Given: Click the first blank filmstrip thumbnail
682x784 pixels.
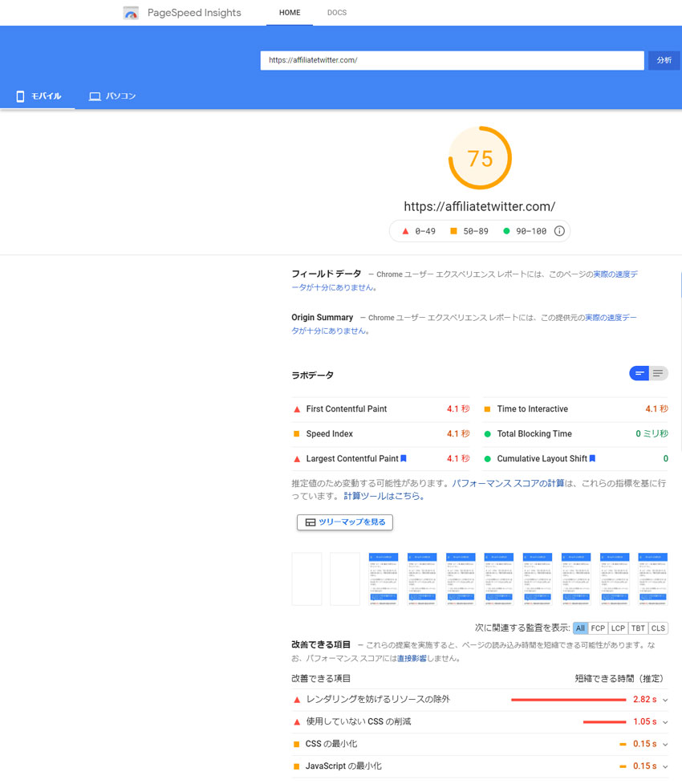Looking at the screenshot, I should click(x=306, y=579).
